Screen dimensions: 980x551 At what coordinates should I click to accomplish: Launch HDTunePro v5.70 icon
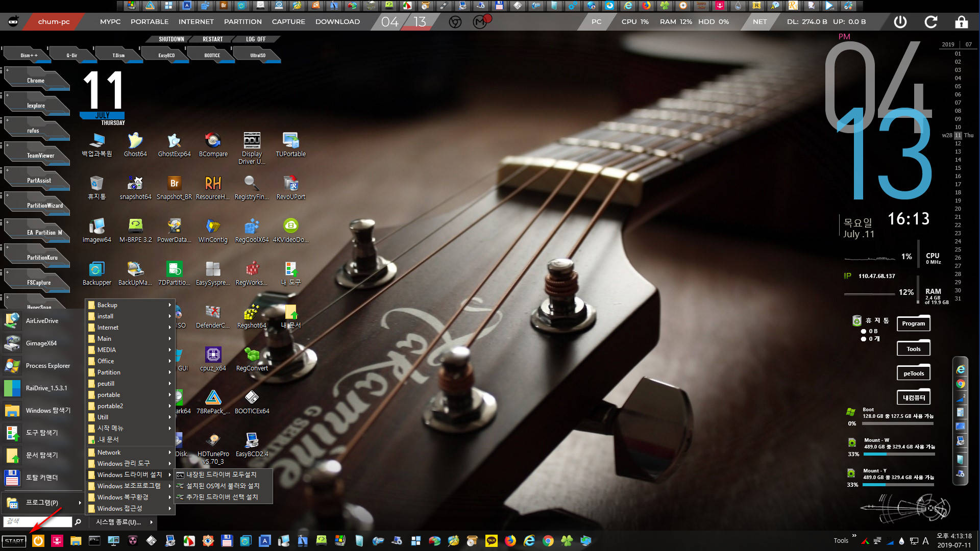[213, 448]
